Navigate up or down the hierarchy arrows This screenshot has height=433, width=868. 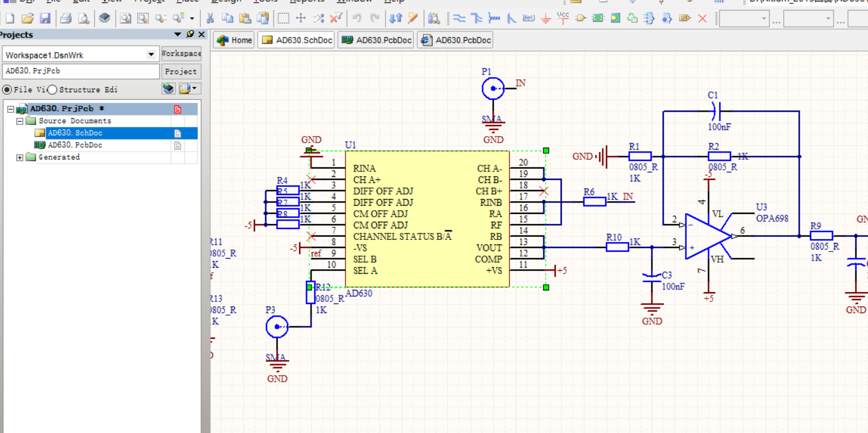pyautogui.click(x=395, y=19)
